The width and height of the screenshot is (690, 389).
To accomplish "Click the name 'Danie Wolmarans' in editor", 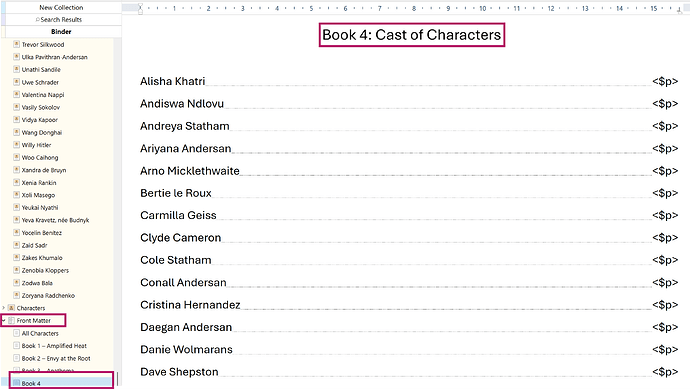I will point(186,349).
